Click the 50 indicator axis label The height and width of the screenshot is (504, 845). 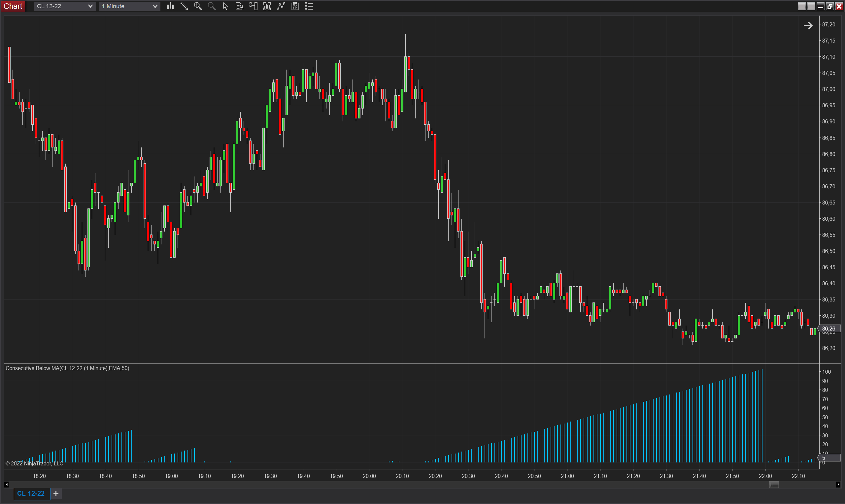825,417
